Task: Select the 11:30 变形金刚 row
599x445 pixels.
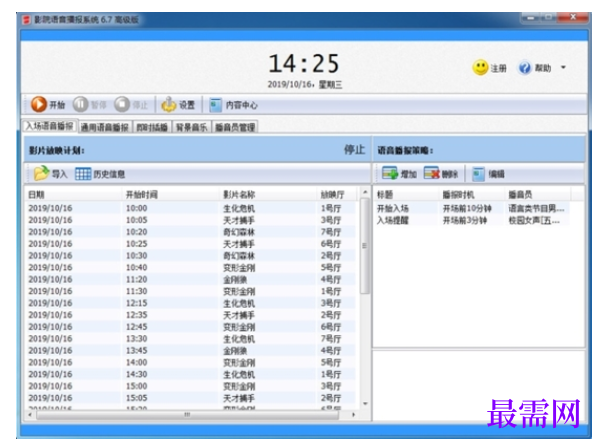Action: pyautogui.click(x=191, y=291)
